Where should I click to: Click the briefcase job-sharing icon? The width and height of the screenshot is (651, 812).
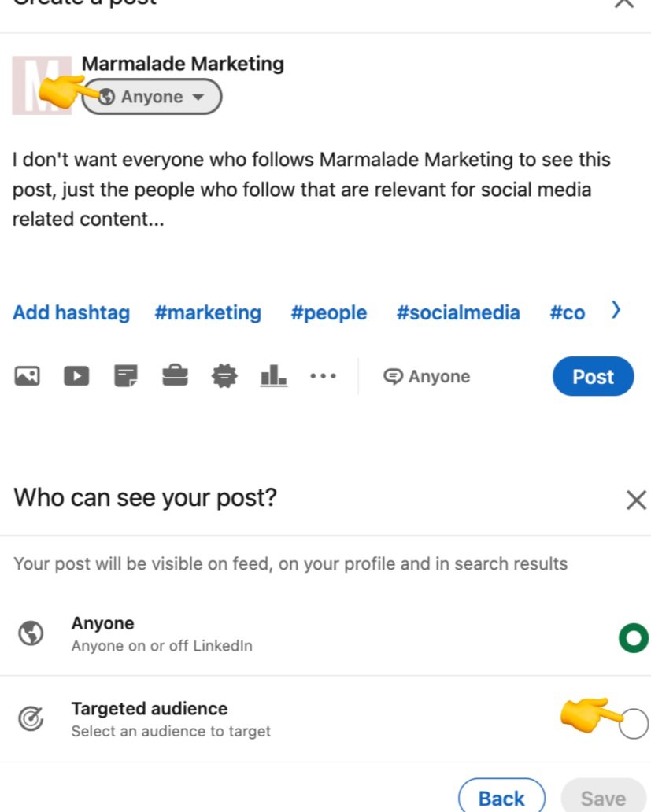point(175,376)
